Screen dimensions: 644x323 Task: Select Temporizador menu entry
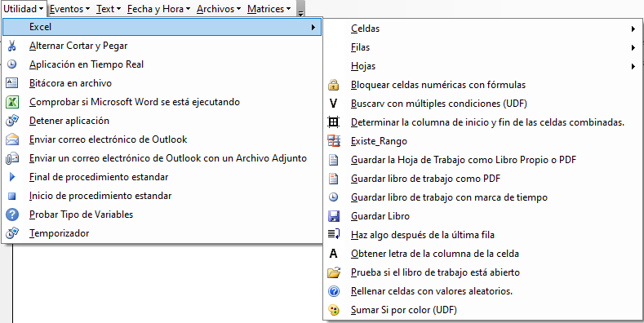point(162,233)
